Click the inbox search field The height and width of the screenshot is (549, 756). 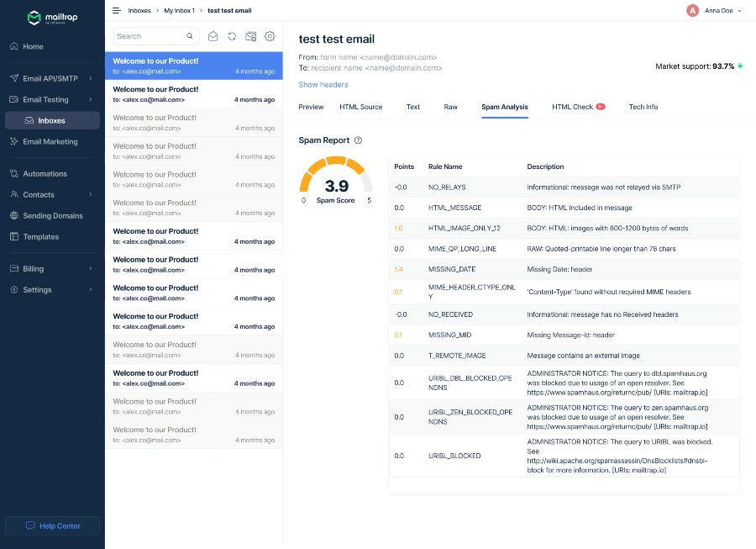pos(150,36)
